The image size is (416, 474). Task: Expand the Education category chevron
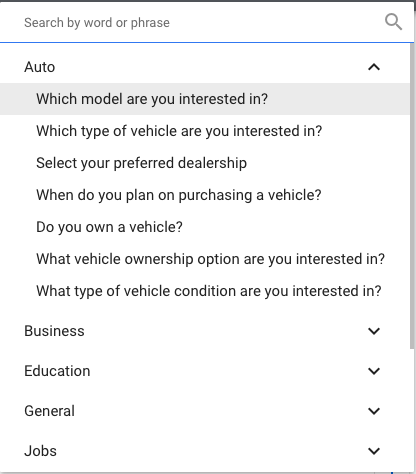pyautogui.click(x=374, y=371)
